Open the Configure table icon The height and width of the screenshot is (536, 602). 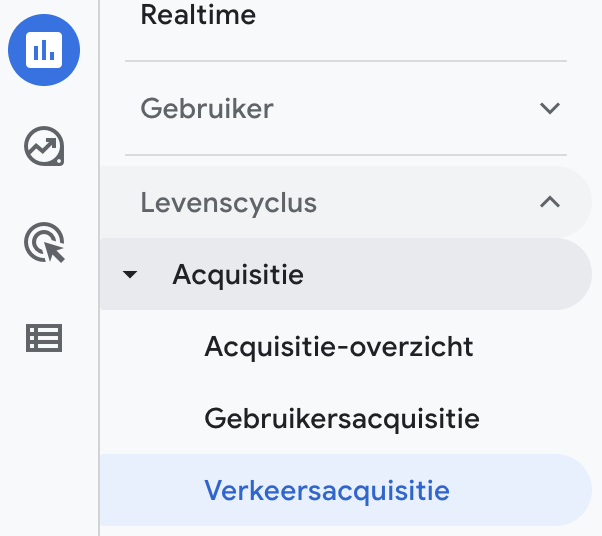[x=44, y=339]
